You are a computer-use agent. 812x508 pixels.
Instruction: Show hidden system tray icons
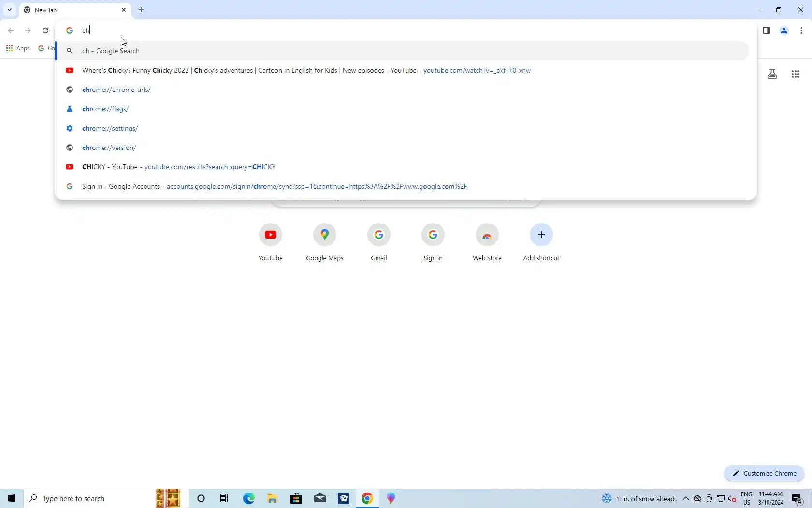click(x=686, y=498)
